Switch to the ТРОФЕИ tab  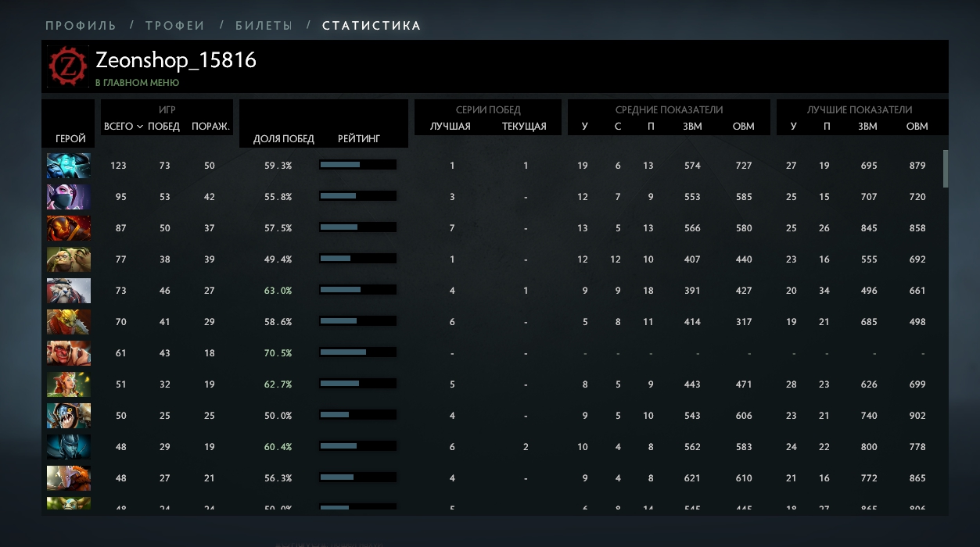[x=175, y=26]
